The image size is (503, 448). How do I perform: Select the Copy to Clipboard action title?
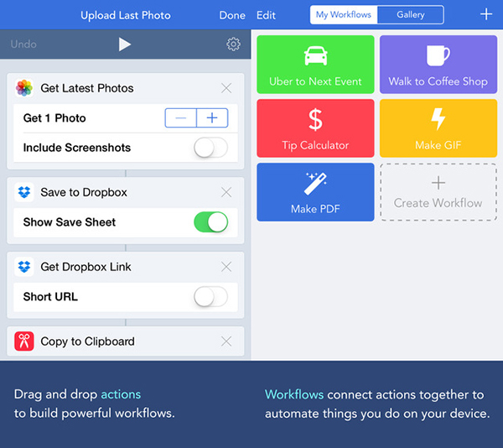[x=87, y=341]
